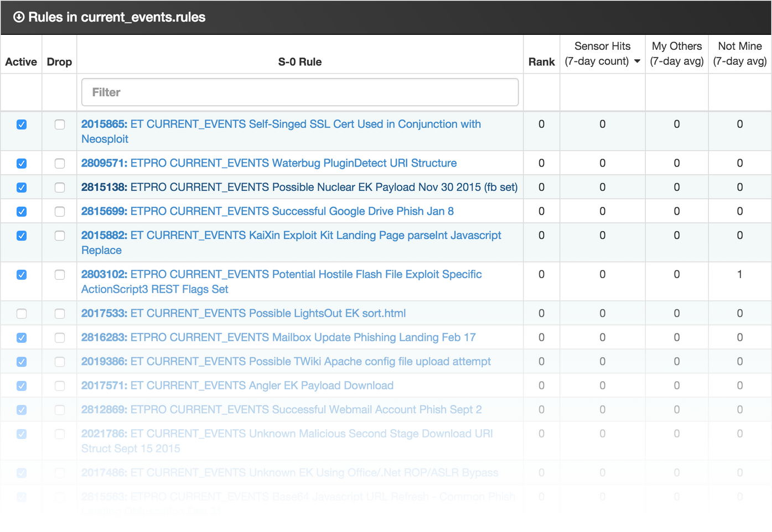Enable Drop for rule 2809571
This screenshot has height=532, width=772.
(59, 163)
